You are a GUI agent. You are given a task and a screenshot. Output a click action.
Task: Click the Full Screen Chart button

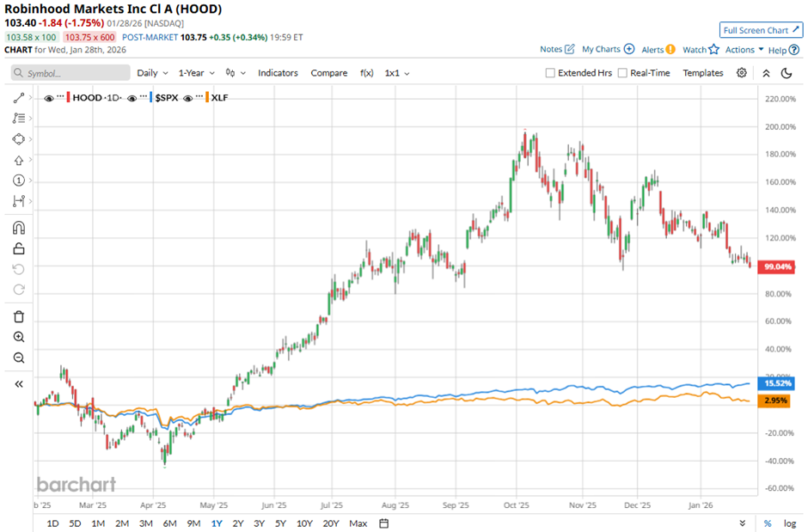[761, 30]
